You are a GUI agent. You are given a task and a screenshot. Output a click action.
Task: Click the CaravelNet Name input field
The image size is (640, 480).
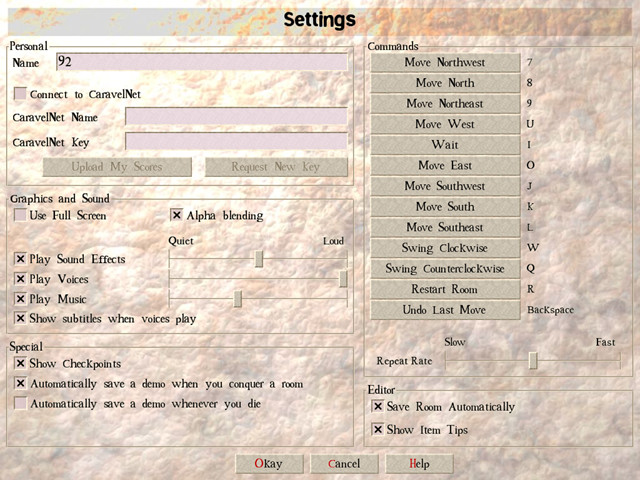point(236,117)
